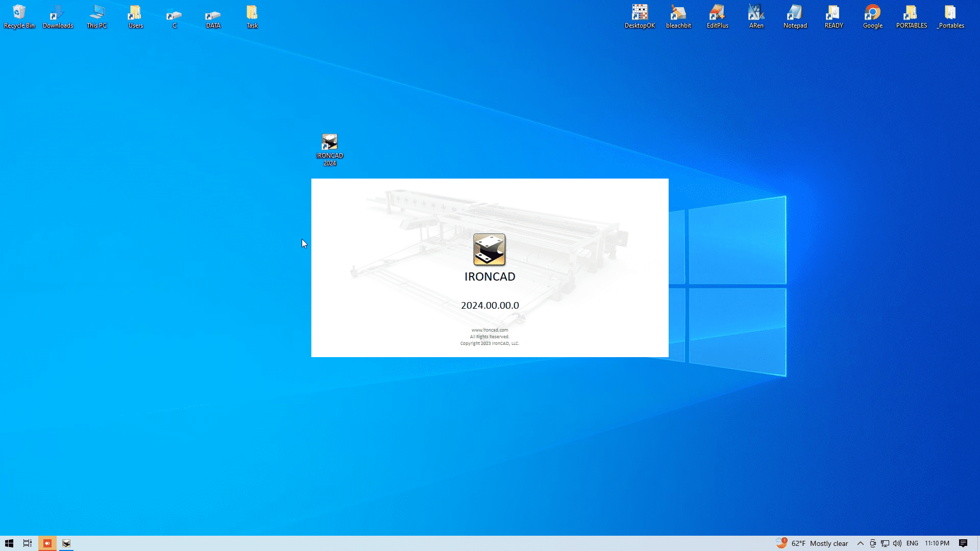Click the 2024.00.00.0 version text

tap(490, 305)
